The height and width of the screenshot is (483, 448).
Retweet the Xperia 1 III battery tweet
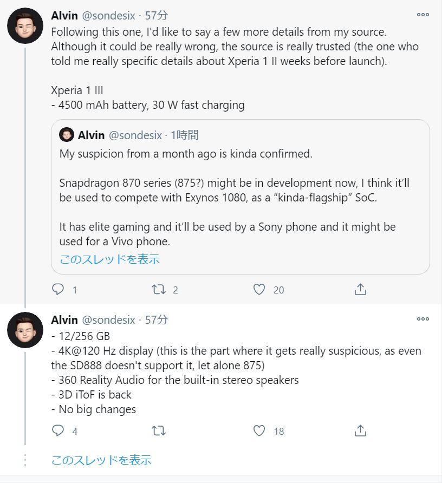point(159,290)
